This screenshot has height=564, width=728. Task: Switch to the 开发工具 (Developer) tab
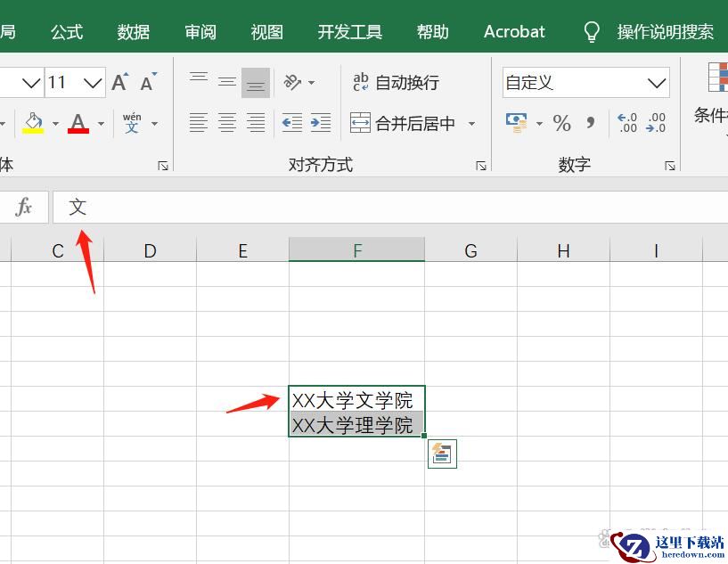tap(349, 31)
